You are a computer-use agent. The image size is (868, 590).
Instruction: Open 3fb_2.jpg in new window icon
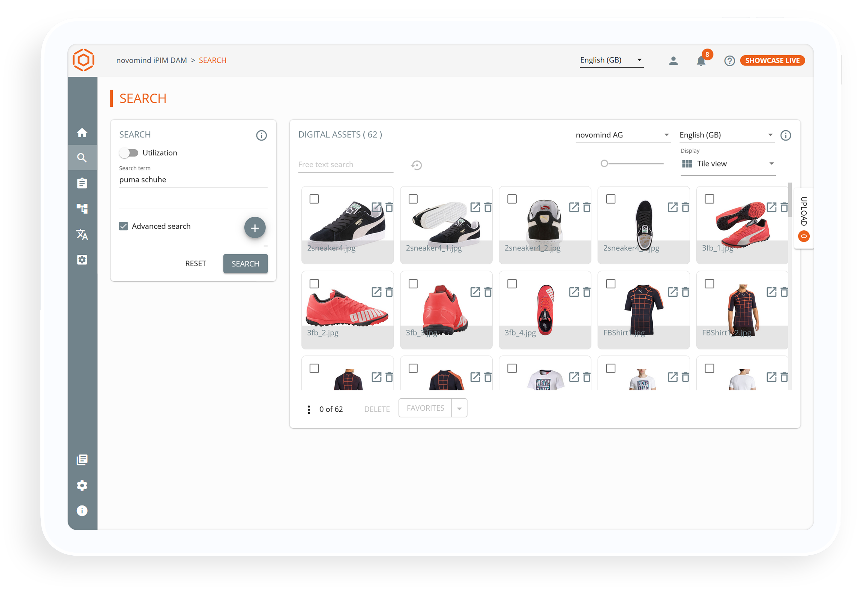[376, 292]
